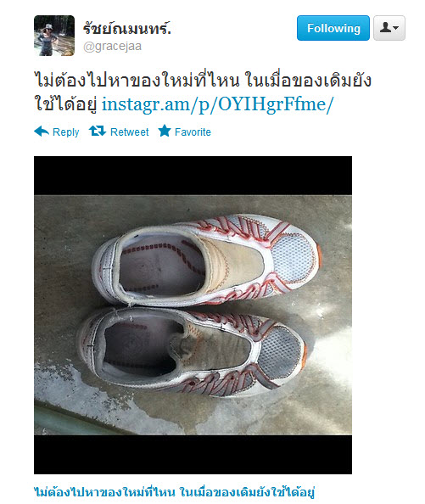Select the Retweet text label
This screenshot has height=504, width=425.
pos(130,132)
